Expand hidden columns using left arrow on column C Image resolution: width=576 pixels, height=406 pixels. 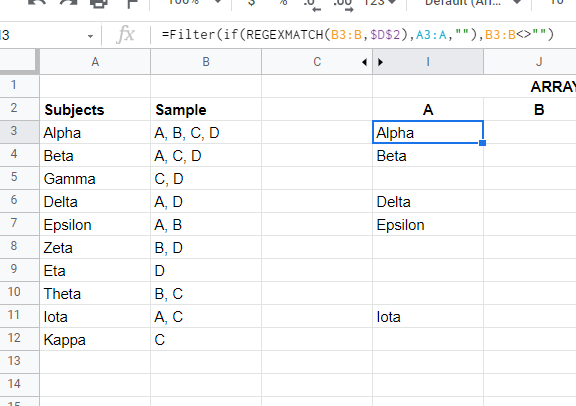[x=364, y=62]
